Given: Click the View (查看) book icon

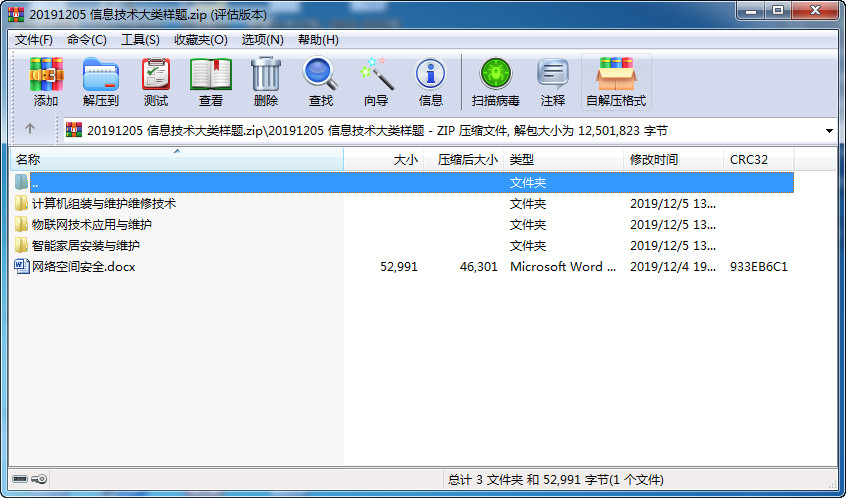Looking at the screenshot, I should tap(211, 74).
